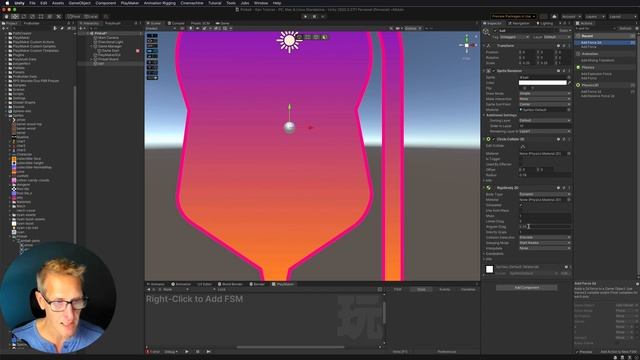This screenshot has height=360, width=640.
Task: Open the Cinemachine menu
Action: click(x=192, y=3)
